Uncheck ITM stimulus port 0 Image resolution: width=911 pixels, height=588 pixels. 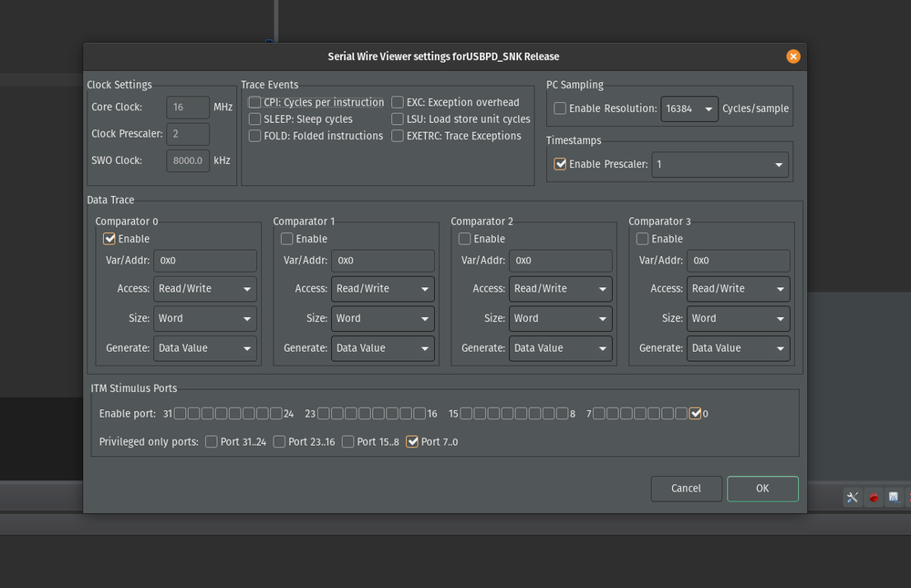point(696,414)
